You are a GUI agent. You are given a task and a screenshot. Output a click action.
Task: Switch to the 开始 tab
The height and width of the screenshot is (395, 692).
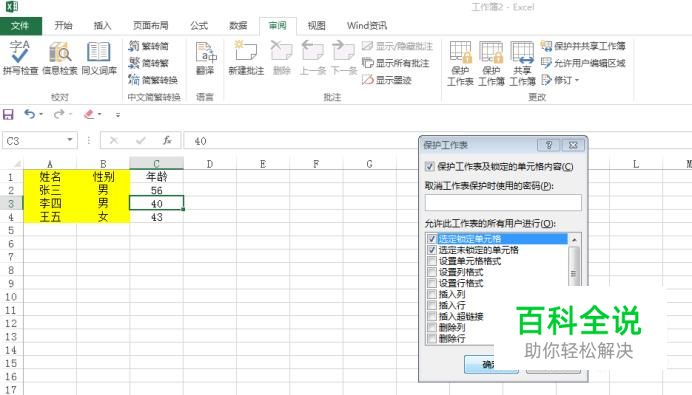click(63, 26)
